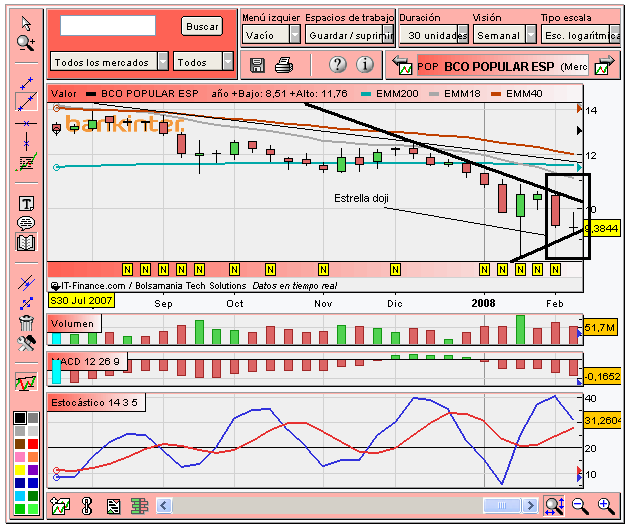Screen dimensions: 629x527
Task: Open the Guardar / suprimir dropdown
Action: (x=349, y=35)
